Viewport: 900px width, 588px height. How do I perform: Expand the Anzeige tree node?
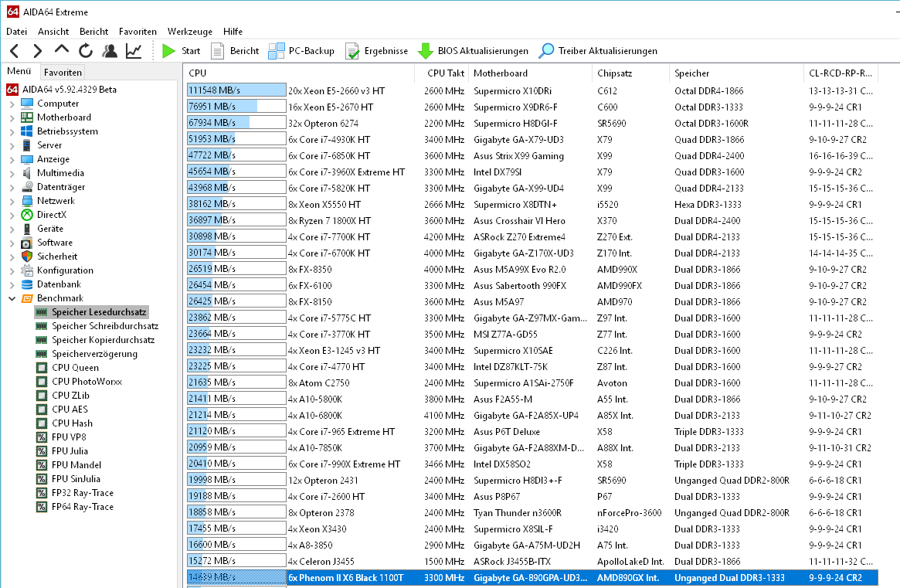tap(12, 160)
